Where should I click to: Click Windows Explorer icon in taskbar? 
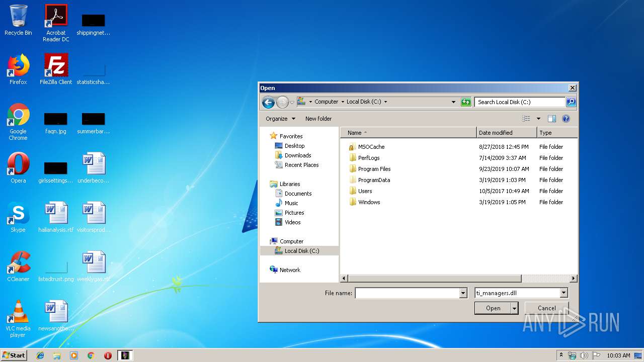(x=57, y=355)
